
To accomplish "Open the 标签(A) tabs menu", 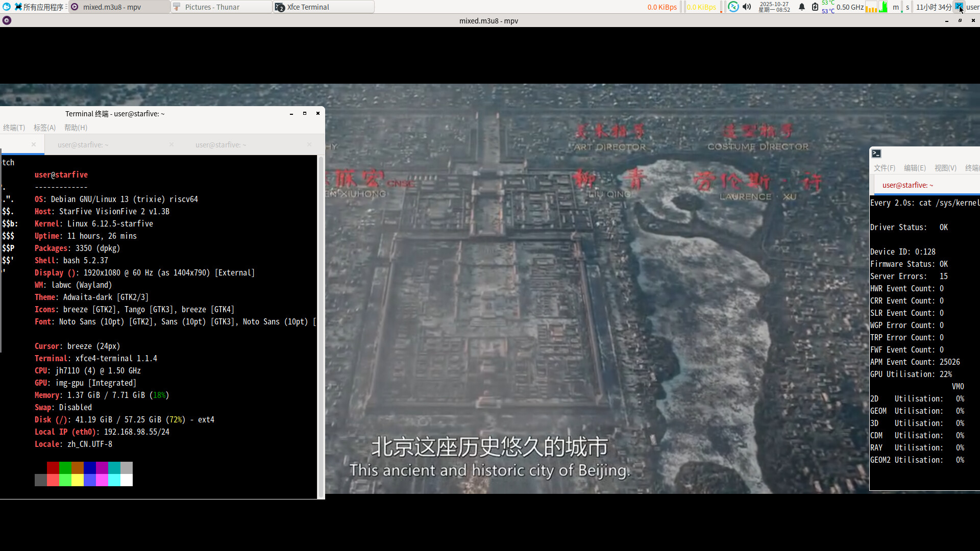I will [44, 128].
